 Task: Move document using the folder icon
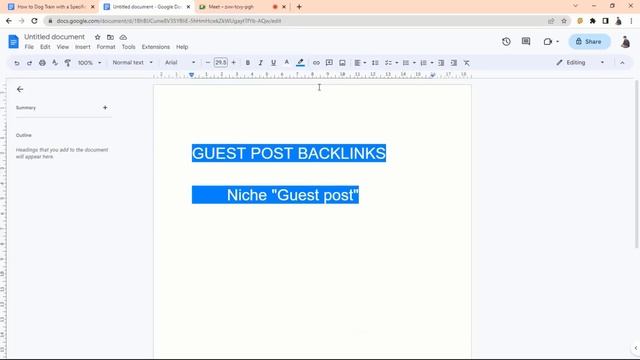[110, 37]
